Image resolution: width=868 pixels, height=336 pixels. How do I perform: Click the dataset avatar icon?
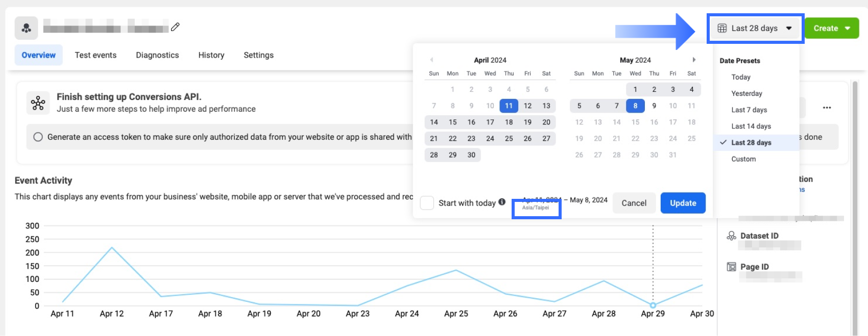[26, 28]
